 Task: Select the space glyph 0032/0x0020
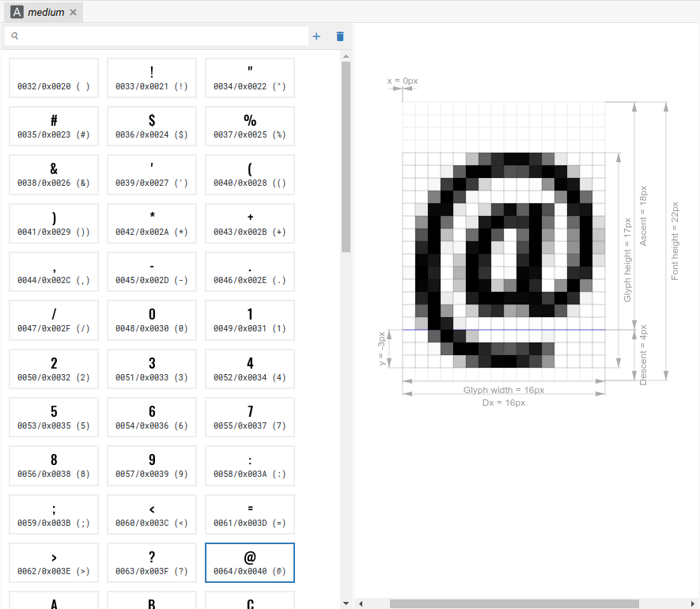[54, 78]
